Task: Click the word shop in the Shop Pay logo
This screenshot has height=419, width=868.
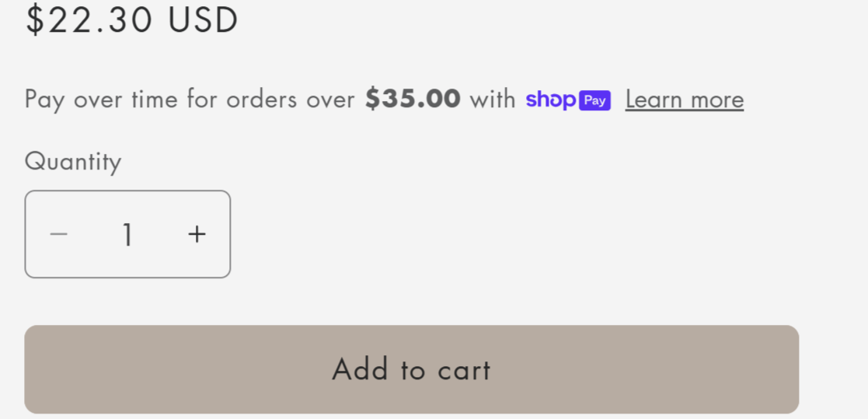Action: pos(551,100)
